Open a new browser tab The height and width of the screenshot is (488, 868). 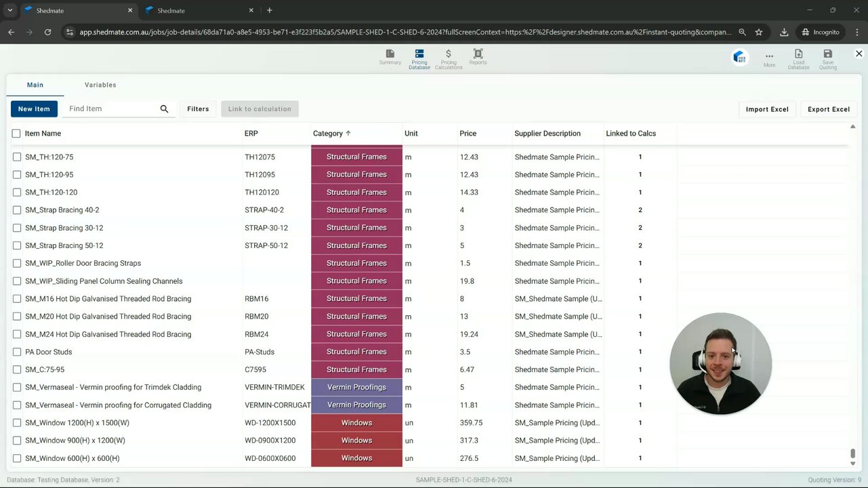pyautogui.click(x=270, y=10)
